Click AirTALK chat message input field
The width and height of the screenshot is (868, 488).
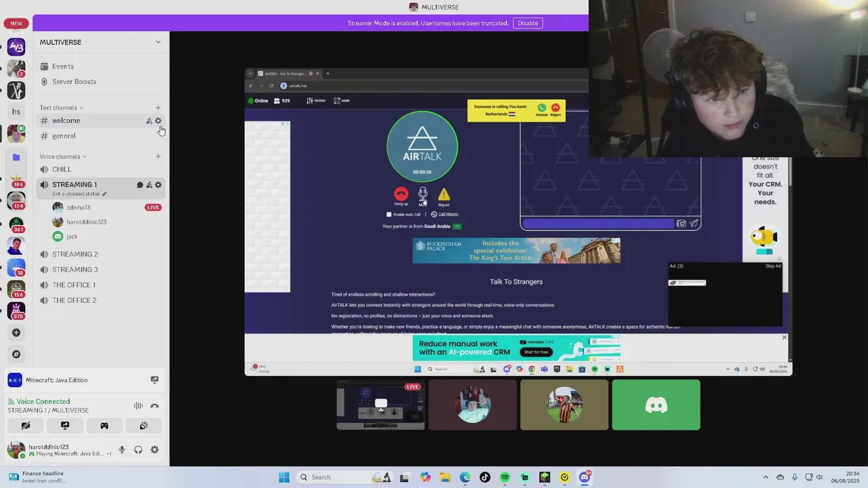(x=598, y=224)
